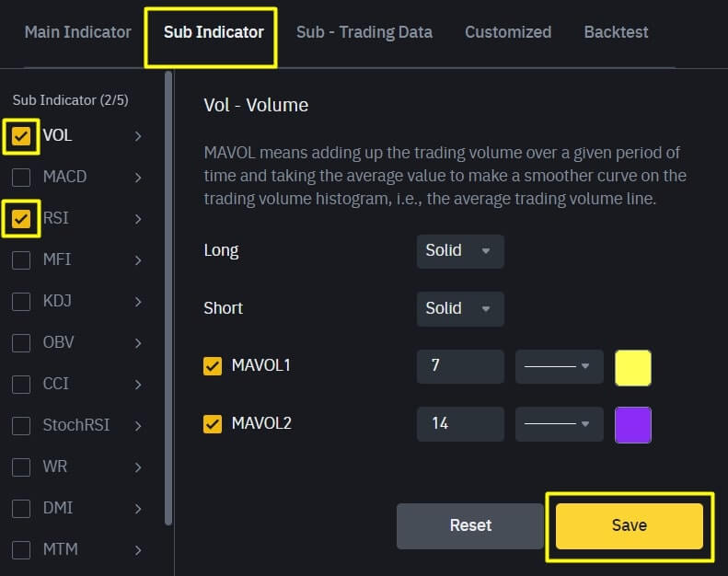Toggle the MAVOL1 checkbox
This screenshot has width=728, height=576.
213,366
